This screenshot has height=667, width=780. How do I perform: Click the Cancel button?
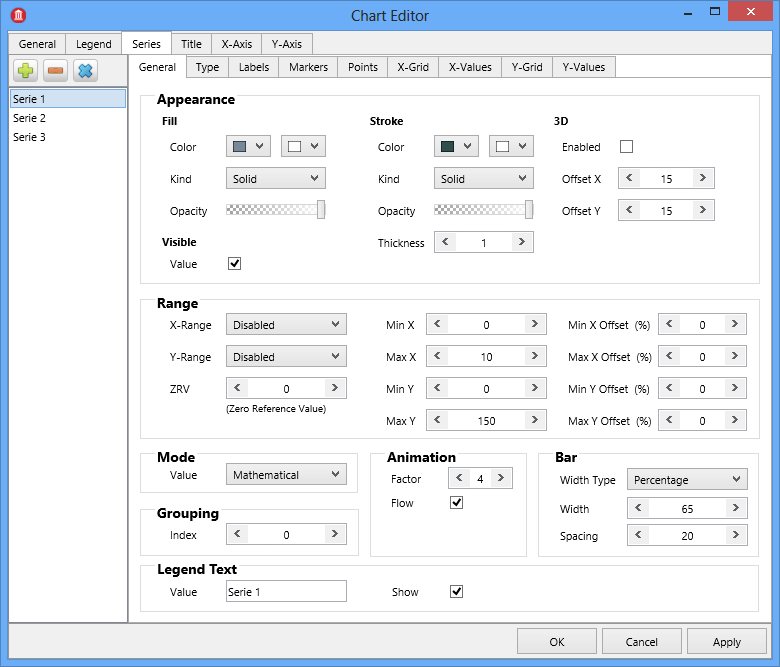641,642
